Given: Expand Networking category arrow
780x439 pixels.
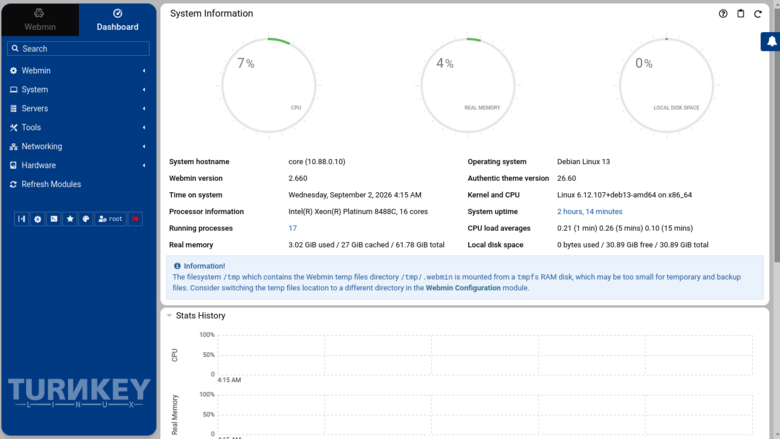Looking at the screenshot, I should pyautogui.click(x=144, y=146).
